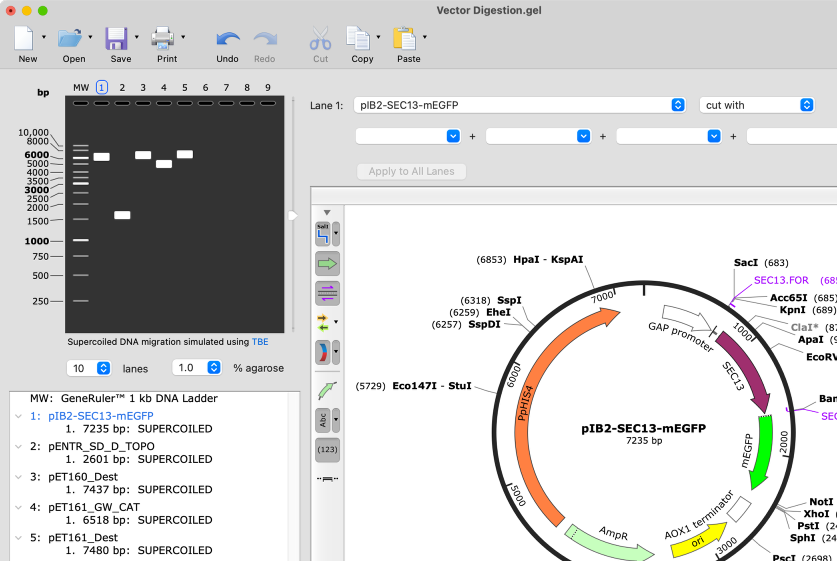The height and width of the screenshot is (561, 837).
Task: Click Apply to All Lanes button
Action: pyautogui.click(x=412, y=171)
